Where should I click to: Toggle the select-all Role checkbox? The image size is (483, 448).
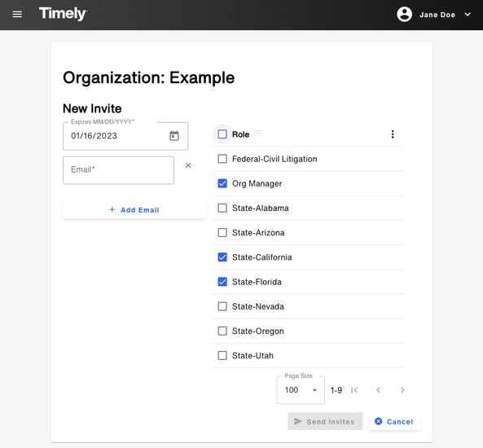(222, 134)
